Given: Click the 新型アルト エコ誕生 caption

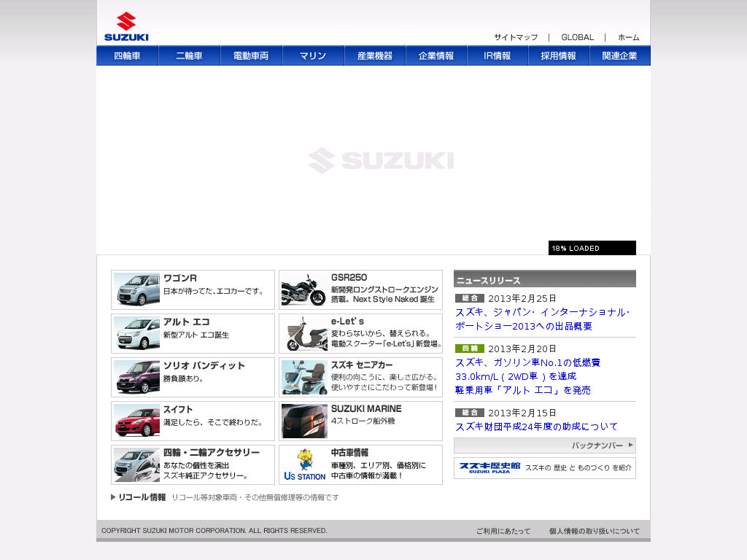Looking at the screenshot, I should coord(196,335).
